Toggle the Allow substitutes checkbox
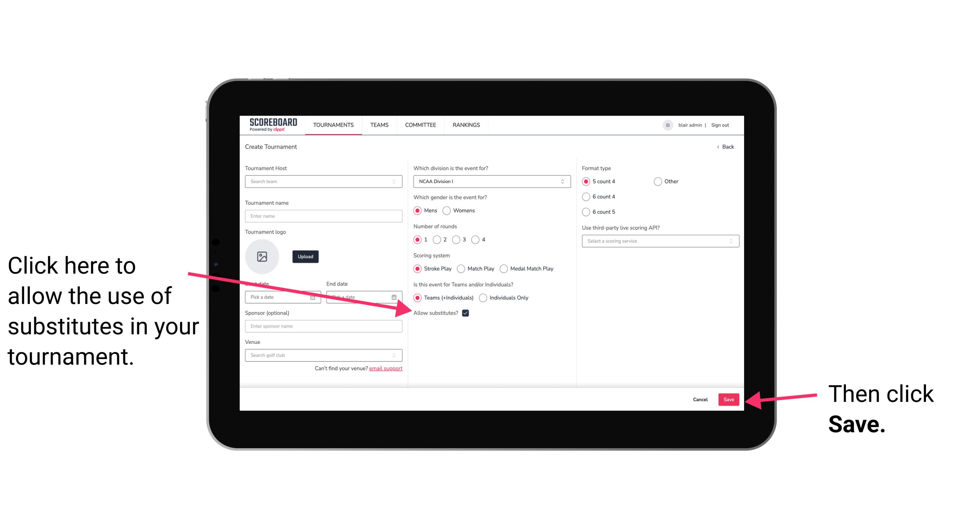This screenshot has width=980, height=527. pos(467,313)
